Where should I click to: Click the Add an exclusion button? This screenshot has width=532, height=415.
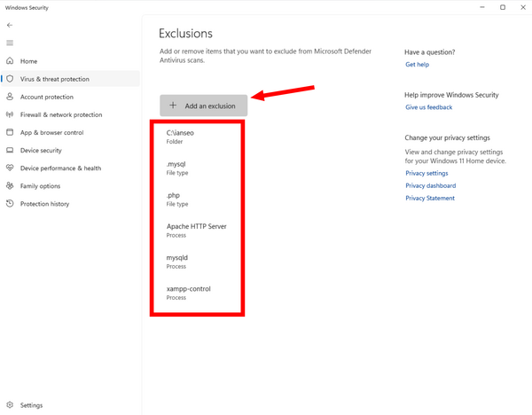click(x=204, y=106)
